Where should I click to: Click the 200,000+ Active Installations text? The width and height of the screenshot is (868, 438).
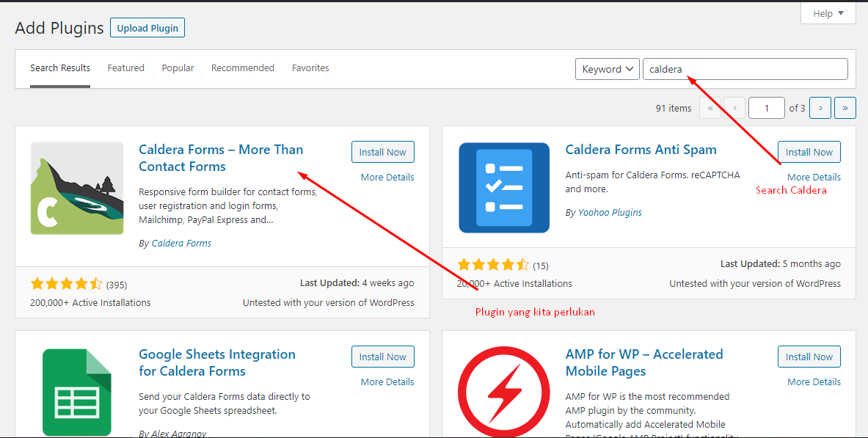pos(90,303)
